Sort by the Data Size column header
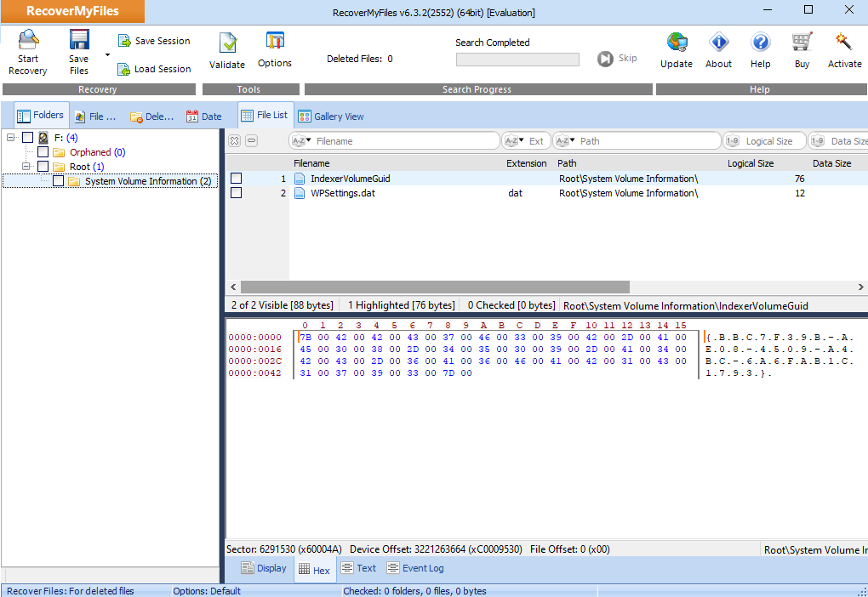868x597 pixels. coord(832,163)
